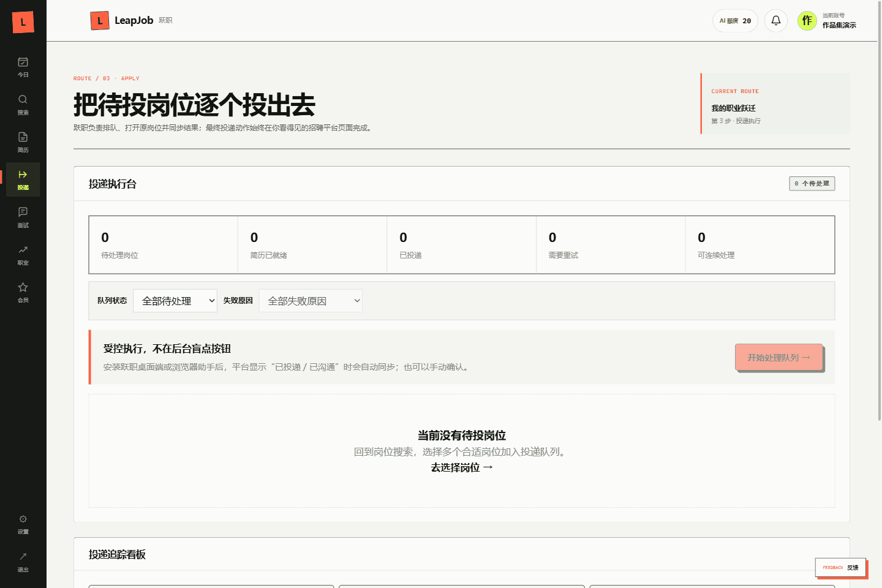Open the 失败原因 dropdown
Screen dimensions: 882x588
[311, 301]
